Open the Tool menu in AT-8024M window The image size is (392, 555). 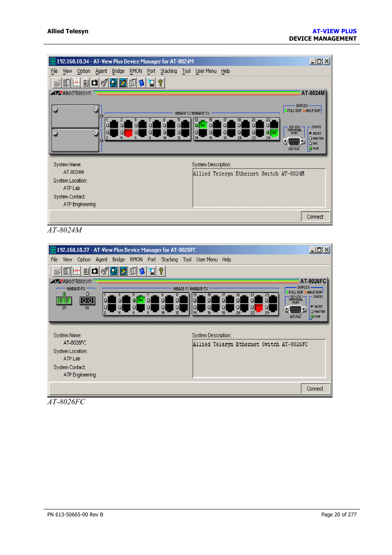187,71
